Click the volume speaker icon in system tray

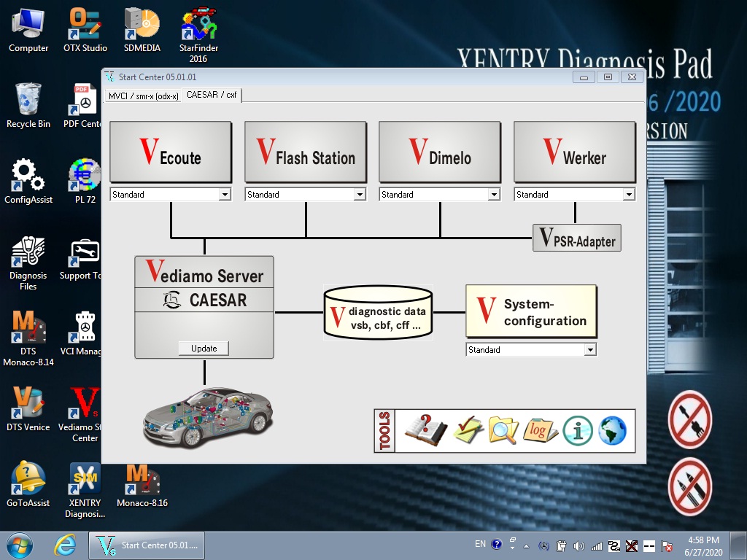point(579,545)
